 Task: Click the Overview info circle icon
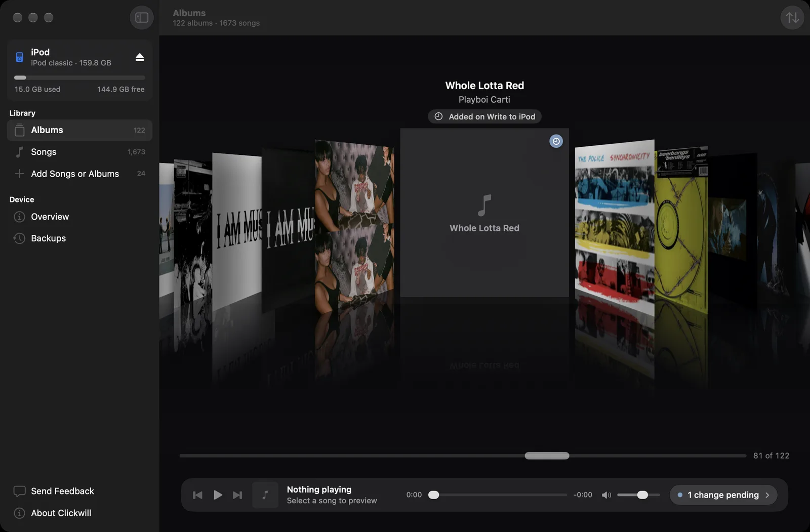click(x=19, y=217)
